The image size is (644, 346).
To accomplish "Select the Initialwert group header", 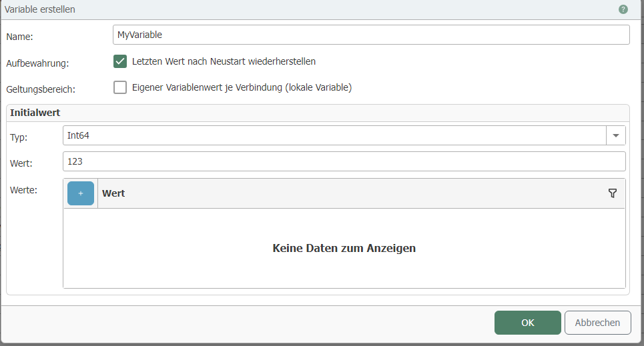I will coord(35,113).
